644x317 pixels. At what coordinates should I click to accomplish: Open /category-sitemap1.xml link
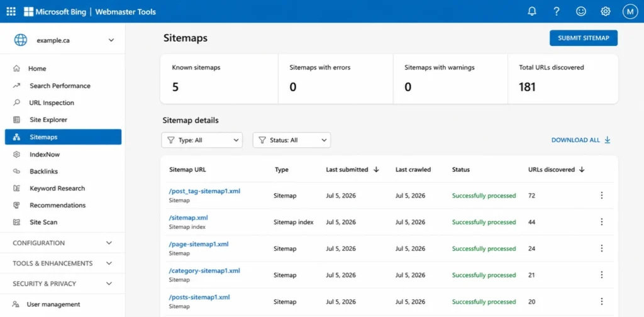coord(204,270)
